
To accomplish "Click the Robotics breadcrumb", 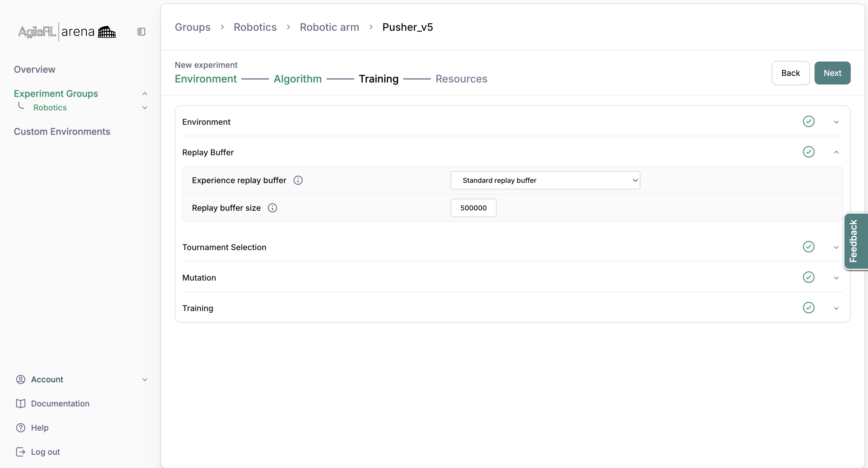I will click(x=255, y=27).
